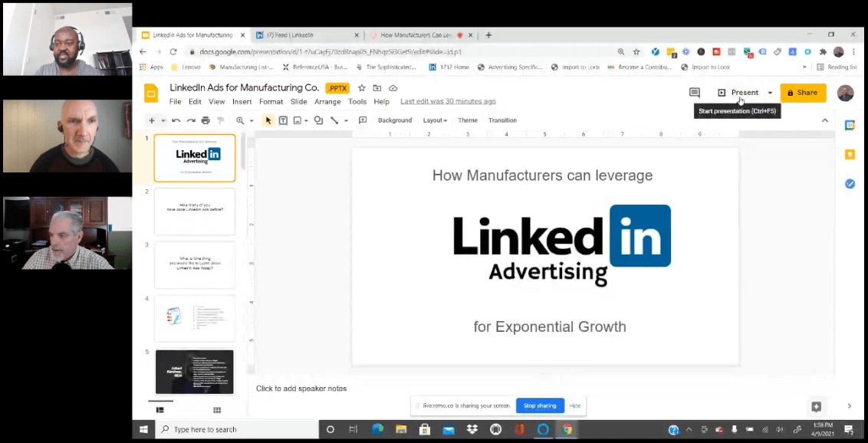The width and height of the screenshot is (868, 443).
Task: Open File Explorer from taskbar
Action: point(401,429)
